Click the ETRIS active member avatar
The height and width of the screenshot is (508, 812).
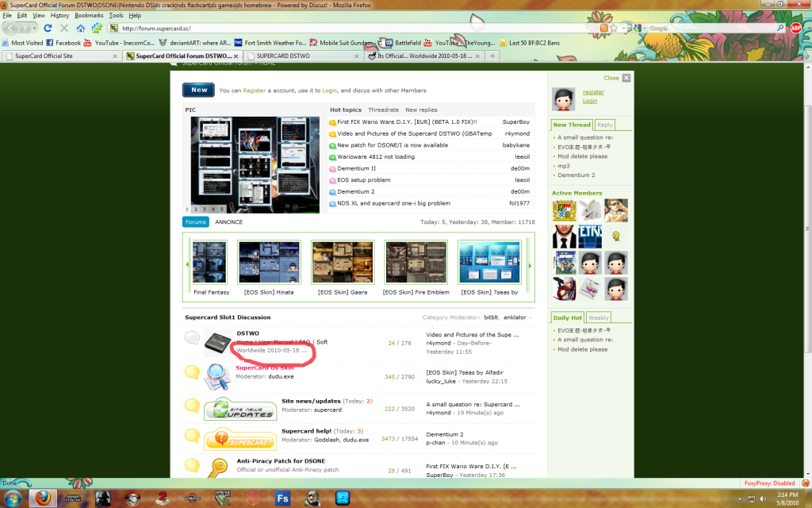[590, 237]
